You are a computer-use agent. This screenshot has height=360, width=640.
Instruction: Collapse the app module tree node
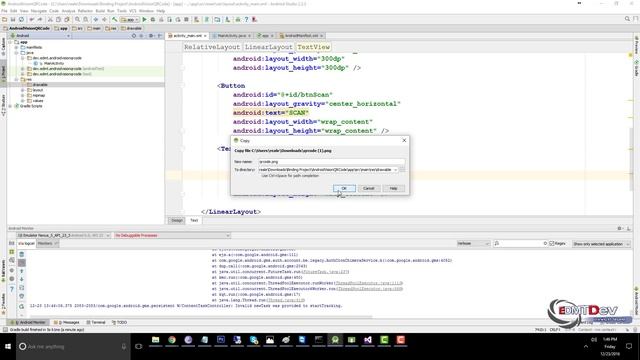point(10,42)
